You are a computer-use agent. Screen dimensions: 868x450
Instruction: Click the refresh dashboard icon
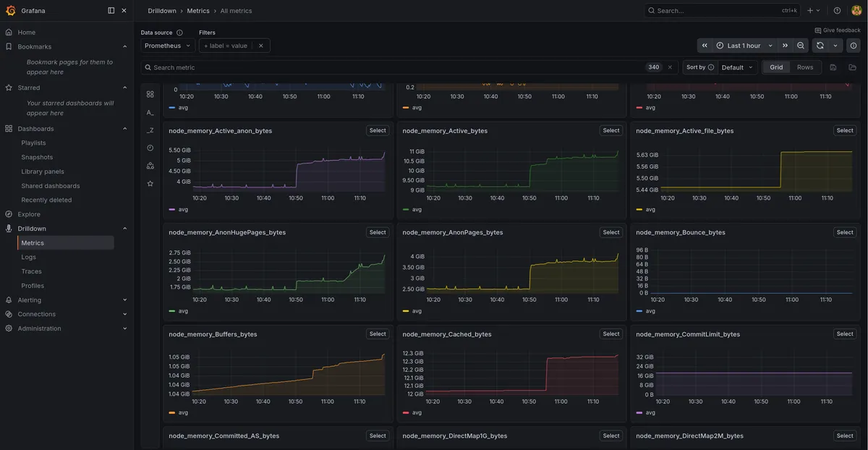(820, 46)
